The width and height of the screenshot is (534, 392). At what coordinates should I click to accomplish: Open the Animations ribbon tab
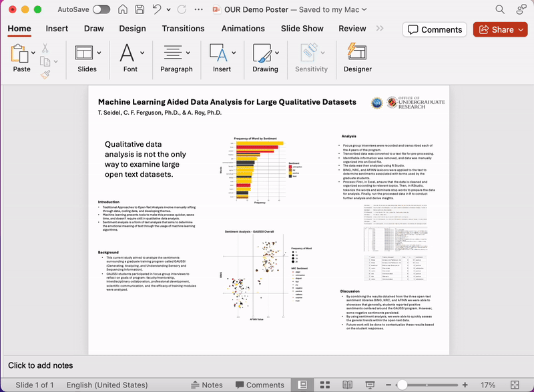tap(243, 29)
